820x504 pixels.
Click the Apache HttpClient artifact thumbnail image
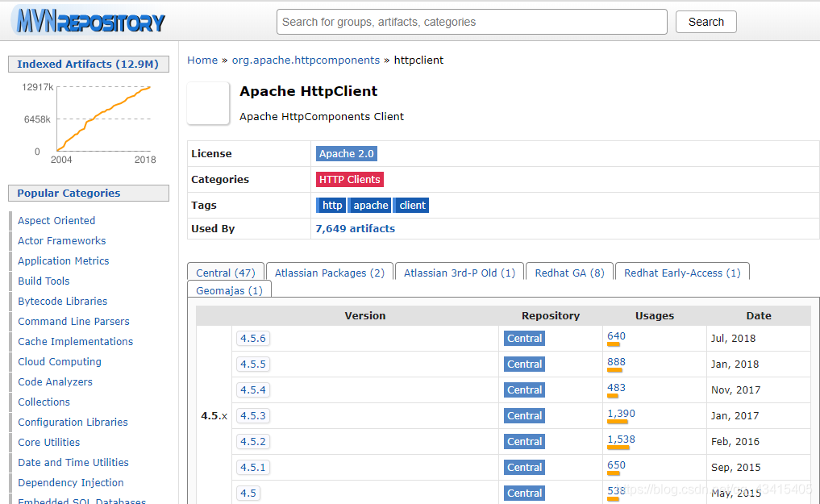click(208, 103)
